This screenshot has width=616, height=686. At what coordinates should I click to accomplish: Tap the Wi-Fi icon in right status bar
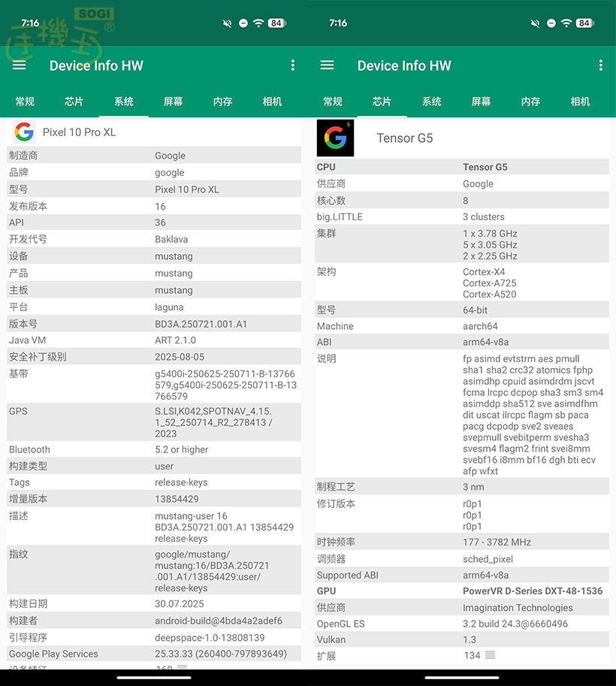(566, 23)
